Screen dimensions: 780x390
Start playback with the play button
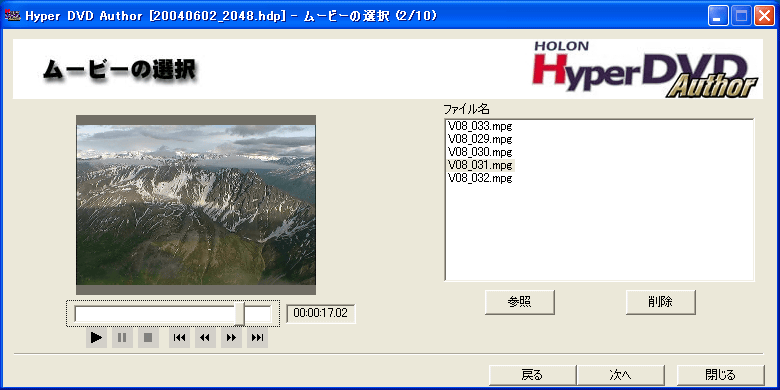coord(97,338)
